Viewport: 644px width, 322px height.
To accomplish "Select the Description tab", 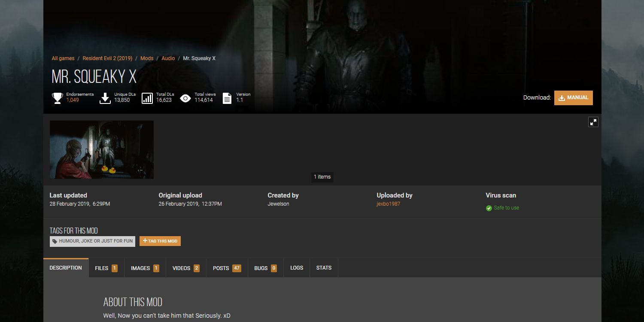I will click(66, 268).
